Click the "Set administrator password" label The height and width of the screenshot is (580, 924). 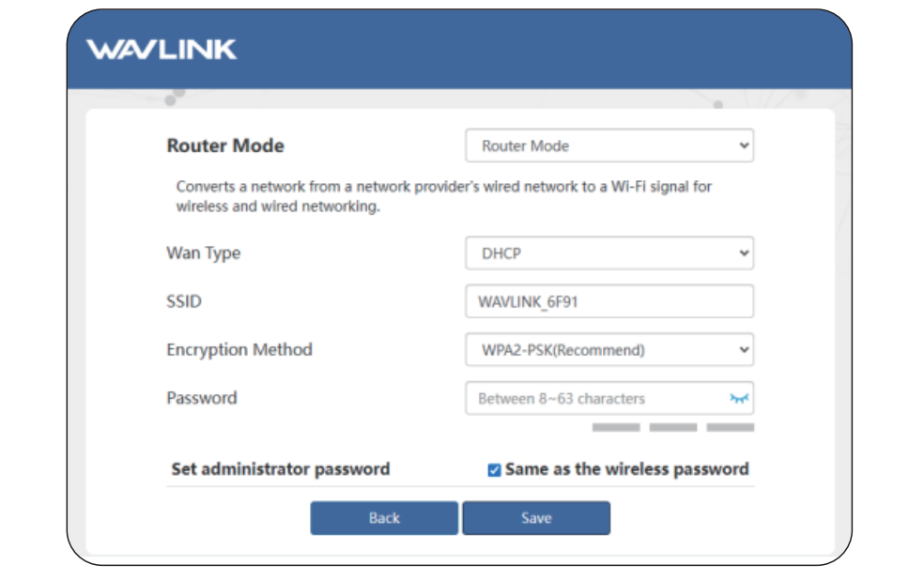coord(280,469)
